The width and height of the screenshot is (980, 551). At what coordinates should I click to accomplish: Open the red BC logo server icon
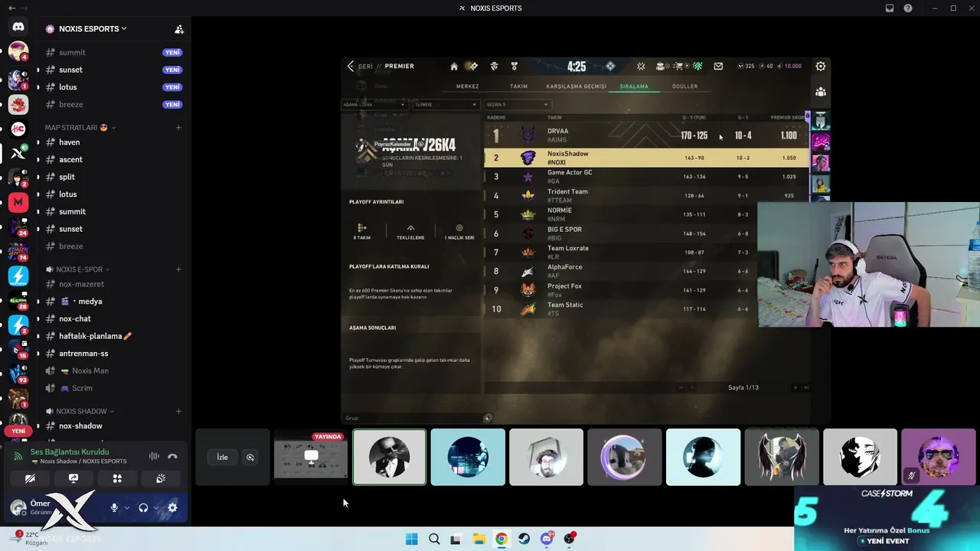coord(18,129)
